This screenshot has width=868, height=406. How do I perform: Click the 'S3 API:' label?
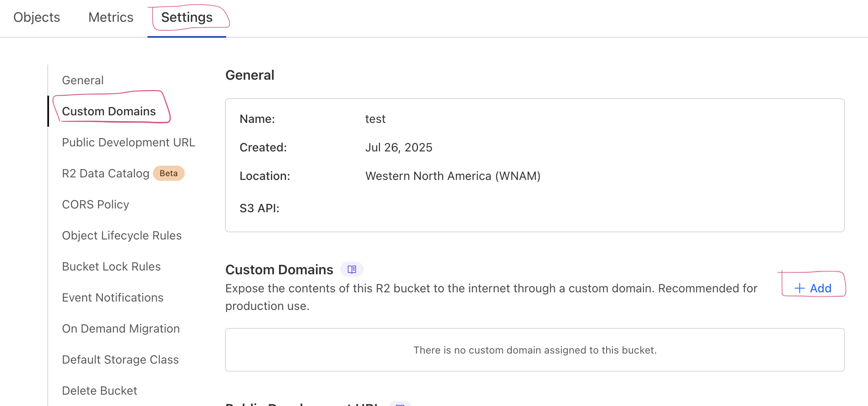[x=259, y=208]
